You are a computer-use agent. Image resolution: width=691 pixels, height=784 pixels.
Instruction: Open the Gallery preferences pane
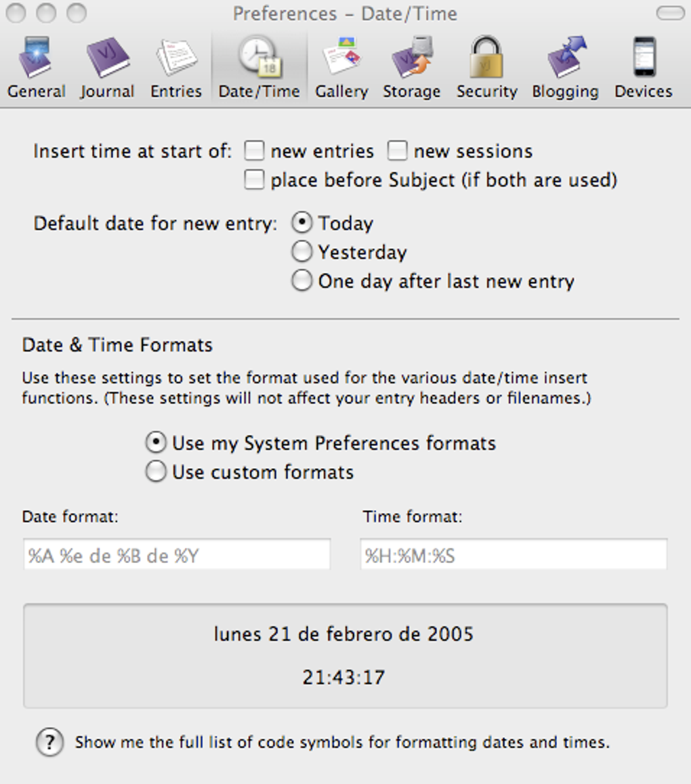[341, 69]
